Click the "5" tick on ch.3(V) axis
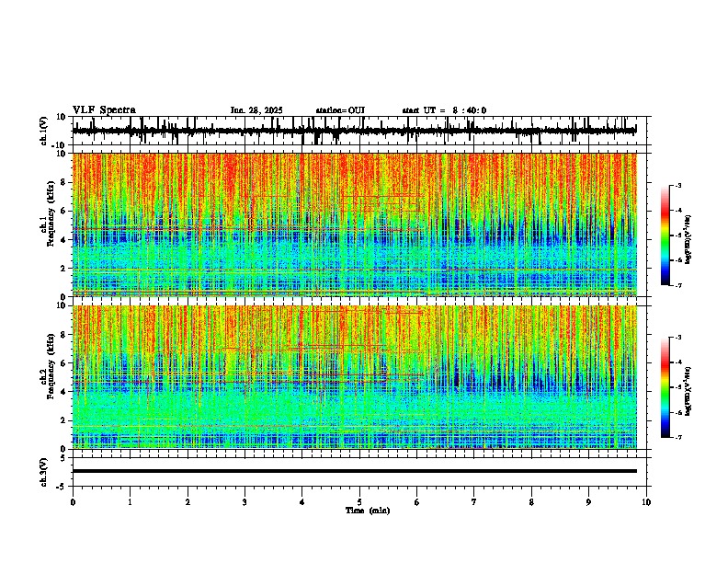This screenshot has width=728, height=563. pyautogui.click(x=64, y=457)
